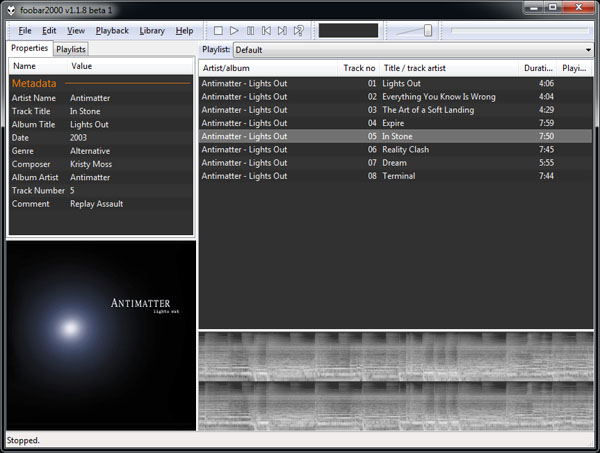This screenshot has height=453, width=600.
Task: Start playback with the Play button
Action: click(x=234, y=31)
